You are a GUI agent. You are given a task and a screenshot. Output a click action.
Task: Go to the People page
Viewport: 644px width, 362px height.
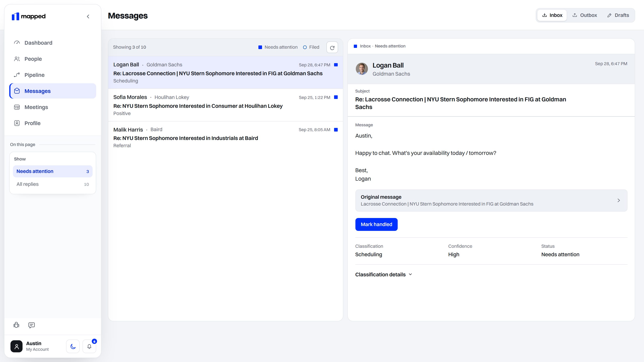pyautogui.click(x=53, y=59)
